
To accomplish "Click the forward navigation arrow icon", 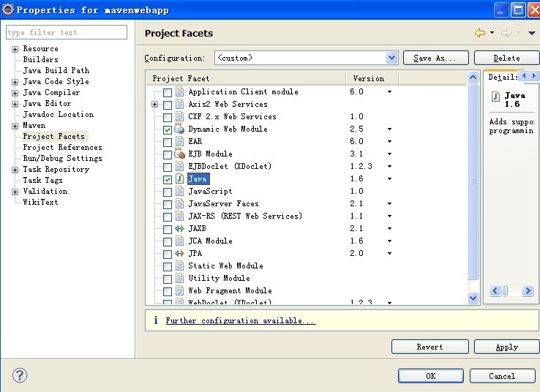I will 506,33.
